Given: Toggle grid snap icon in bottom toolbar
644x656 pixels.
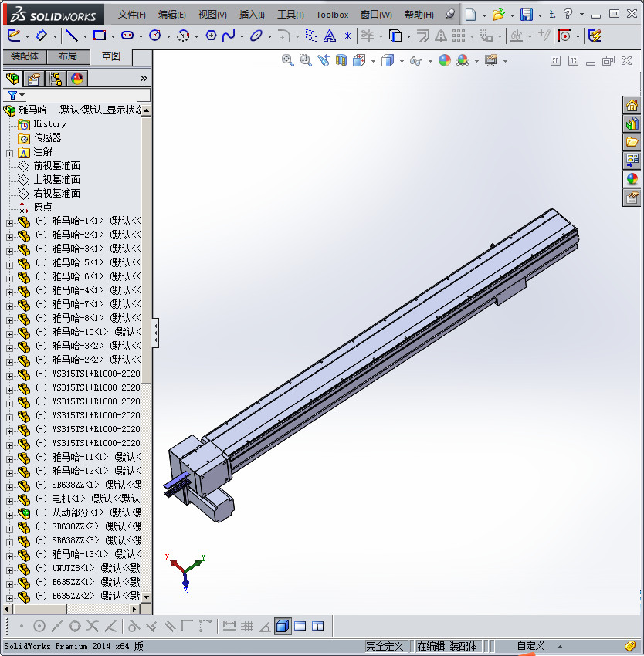Looking at the screenshot, I should [247, 626].
